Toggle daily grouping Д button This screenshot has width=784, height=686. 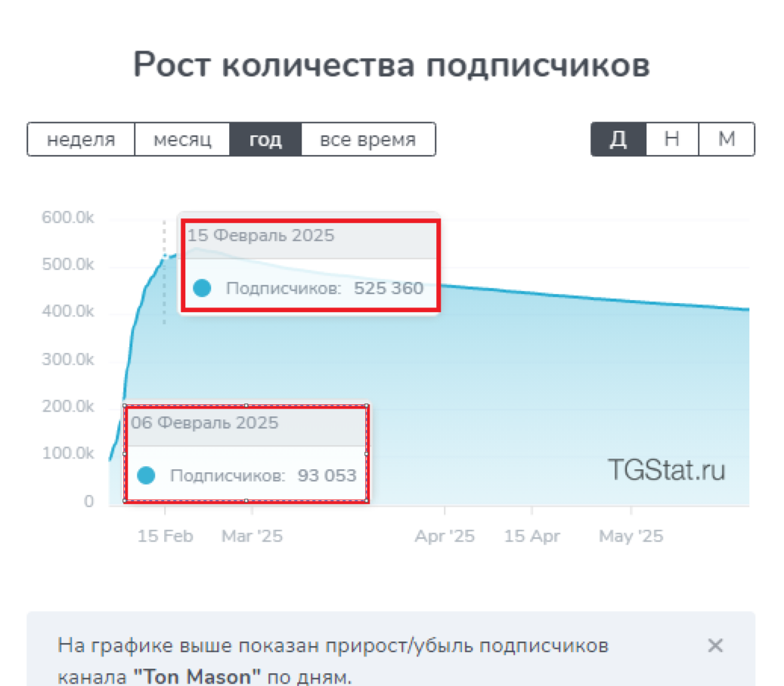click(x=618, y=140)
